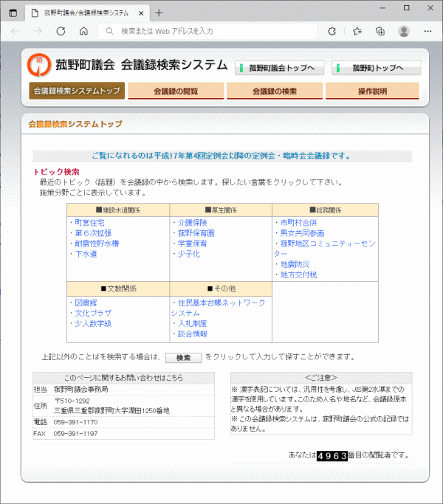The image size is (443, 504).
Task: Open the browser settings ellipsis menu
Action: pyautogui.click(x=427, y=31)
